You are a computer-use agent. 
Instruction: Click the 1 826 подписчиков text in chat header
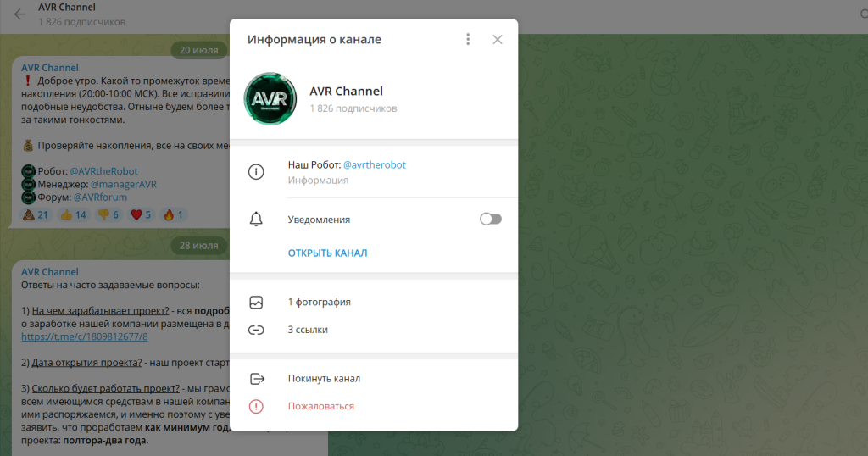coord(82,22)
